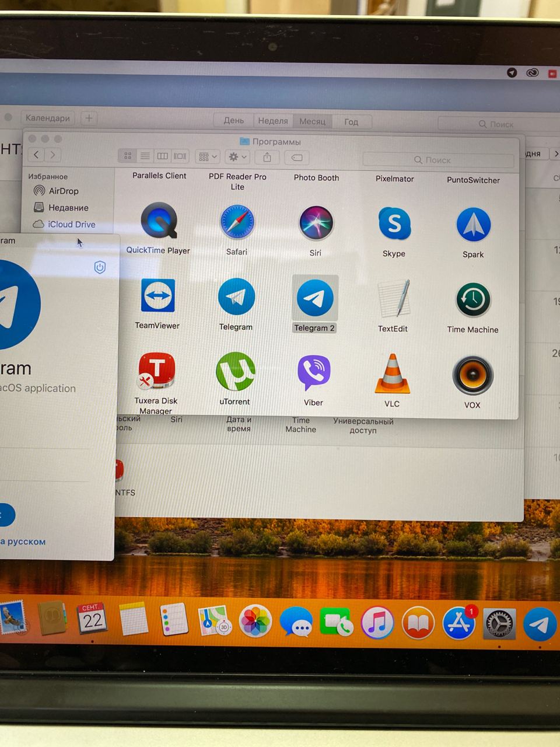The image size is (560, 747).
Task: Open iTunes from the Dock
Action: [377, 623]
